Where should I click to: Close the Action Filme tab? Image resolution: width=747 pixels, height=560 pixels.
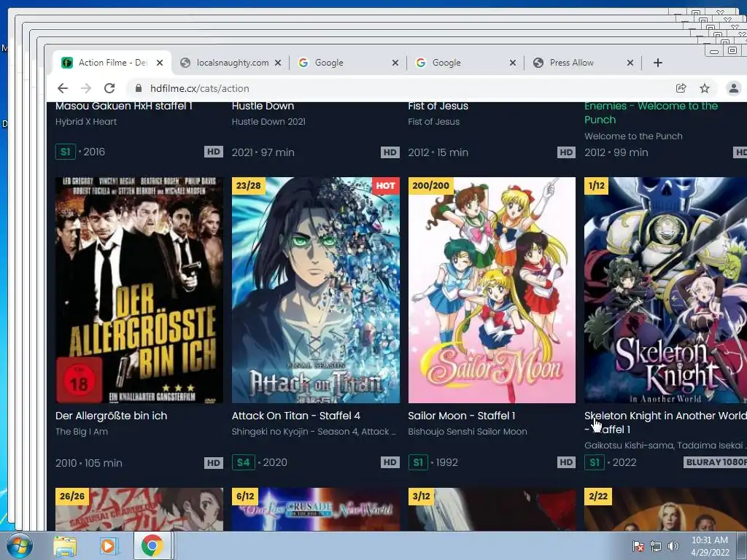click(160, 63)
